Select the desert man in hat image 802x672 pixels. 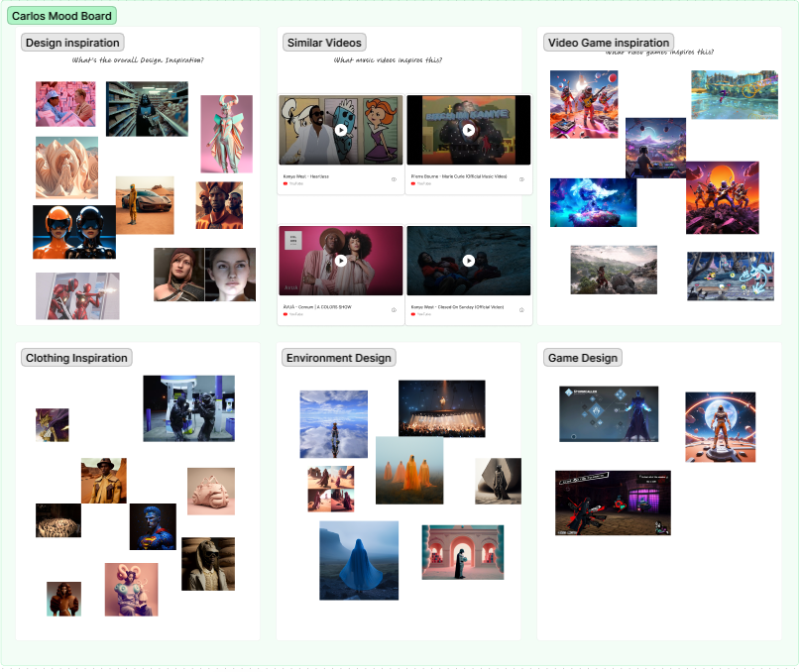(x=104, y=481)
